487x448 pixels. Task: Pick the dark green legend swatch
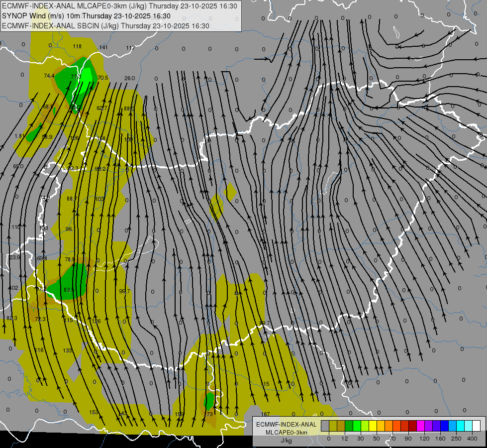349,426
